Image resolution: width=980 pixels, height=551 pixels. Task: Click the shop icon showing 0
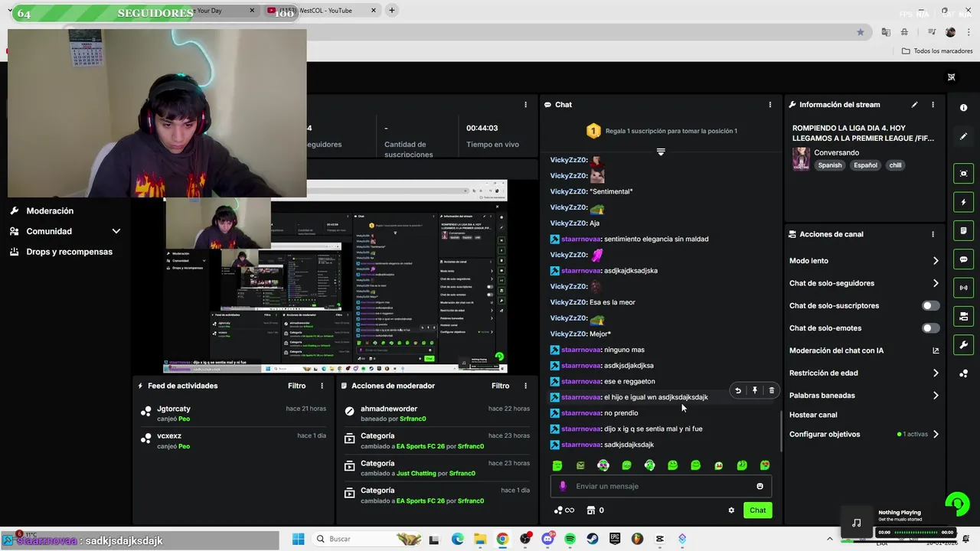coord(595,510)
